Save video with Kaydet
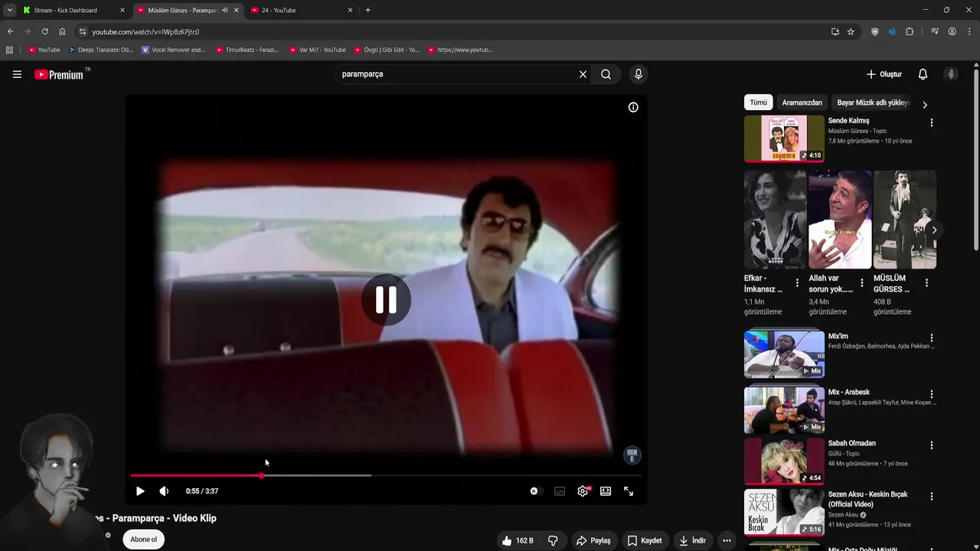This screenshot has width=980, height=551. [x=645, y=540]
